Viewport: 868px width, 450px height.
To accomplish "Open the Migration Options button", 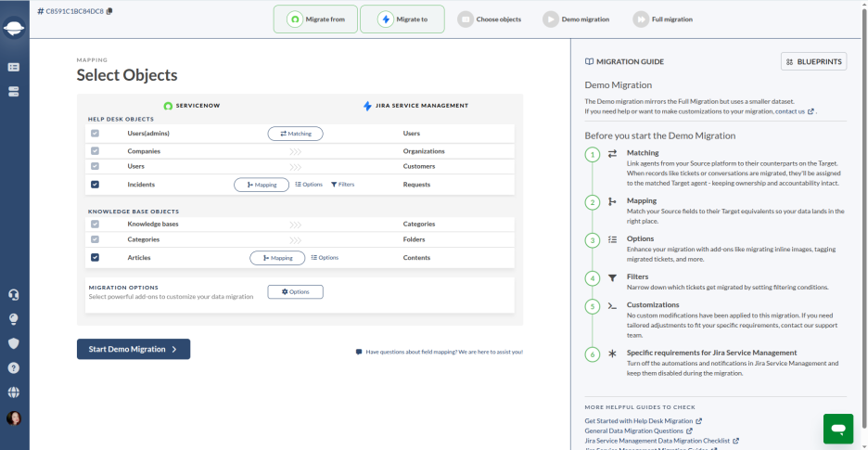I will pos(296,291).
